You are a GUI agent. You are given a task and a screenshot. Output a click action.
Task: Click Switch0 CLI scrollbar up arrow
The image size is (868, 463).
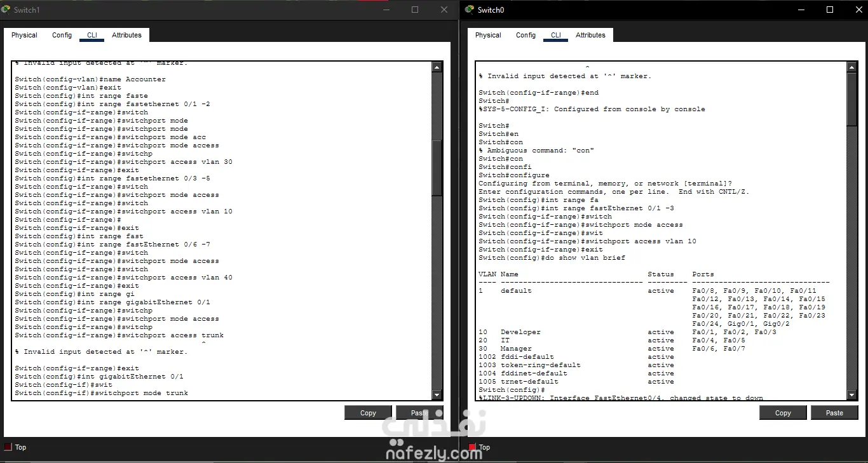pyautogui.click(x=852, y=67)
